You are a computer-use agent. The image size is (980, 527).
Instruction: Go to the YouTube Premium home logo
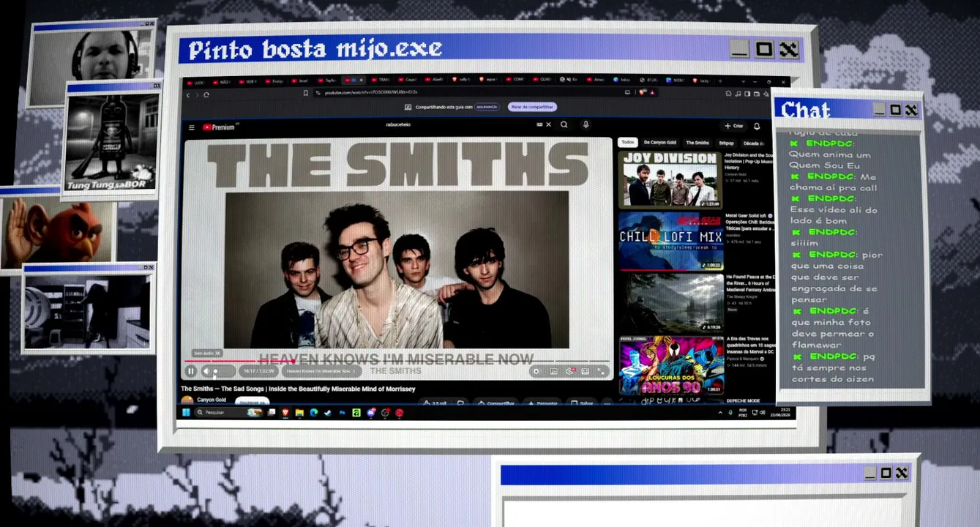(x=218, y=127)
